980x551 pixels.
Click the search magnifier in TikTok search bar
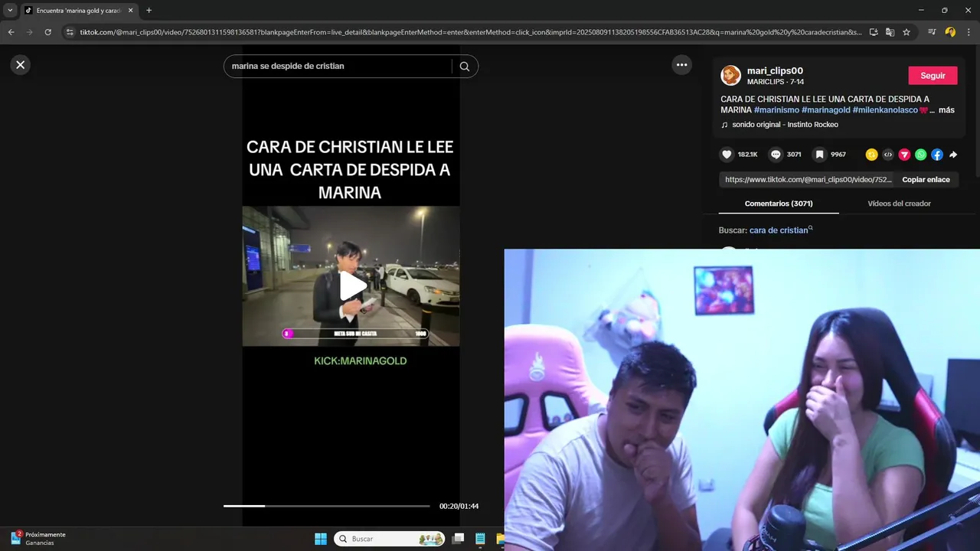(x=465, y=67)
